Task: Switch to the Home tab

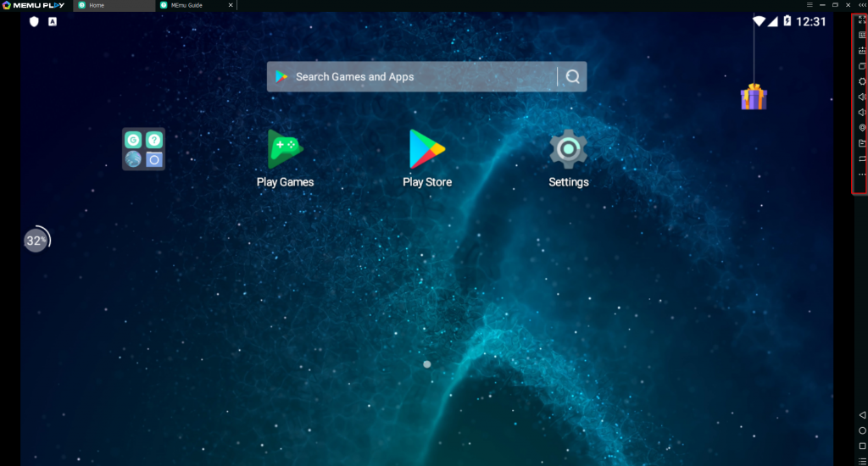Action: pos(114,5)
